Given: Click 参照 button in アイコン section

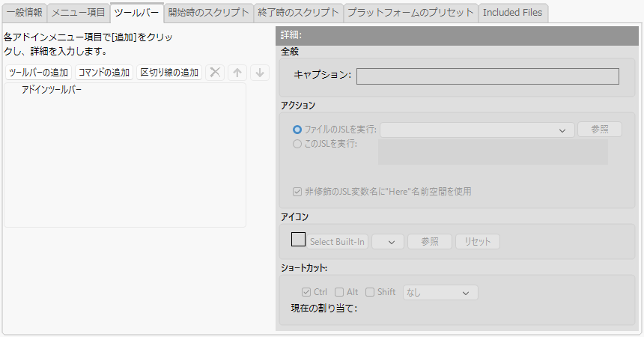Looking at the screenshot, I should click(430, 242).
